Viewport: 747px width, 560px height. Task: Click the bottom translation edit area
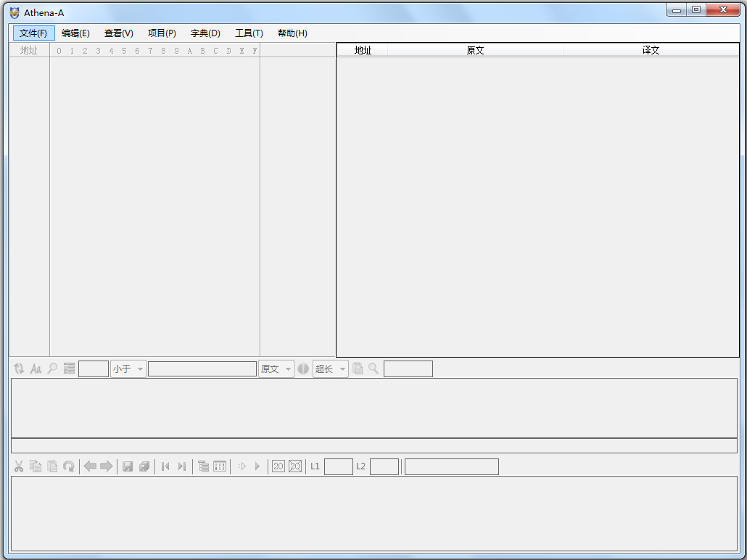(x=374, y=514)
